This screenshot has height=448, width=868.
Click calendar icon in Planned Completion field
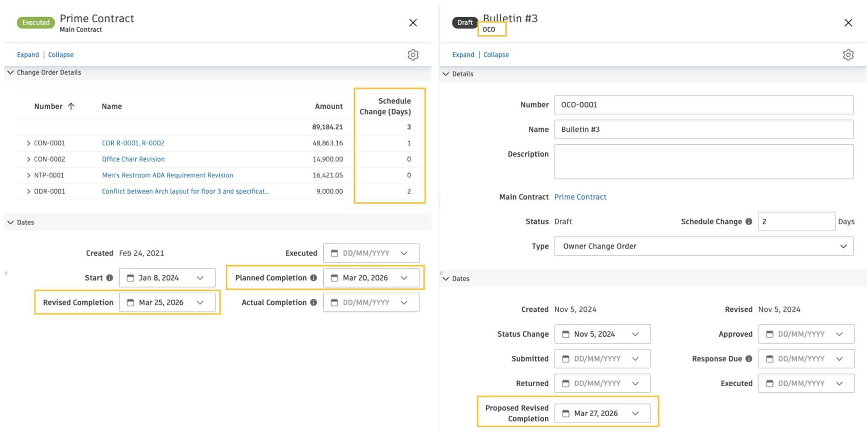tap(334, 278)
